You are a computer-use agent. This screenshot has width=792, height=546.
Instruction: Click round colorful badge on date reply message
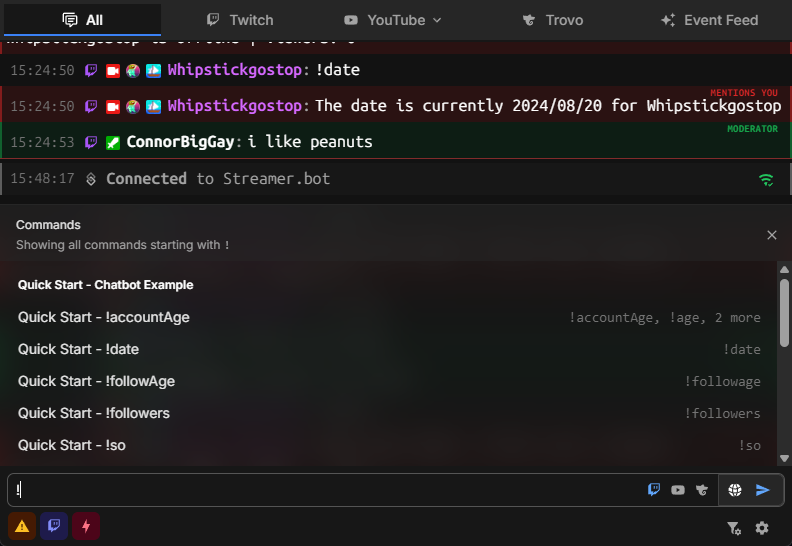pos(133,107)
